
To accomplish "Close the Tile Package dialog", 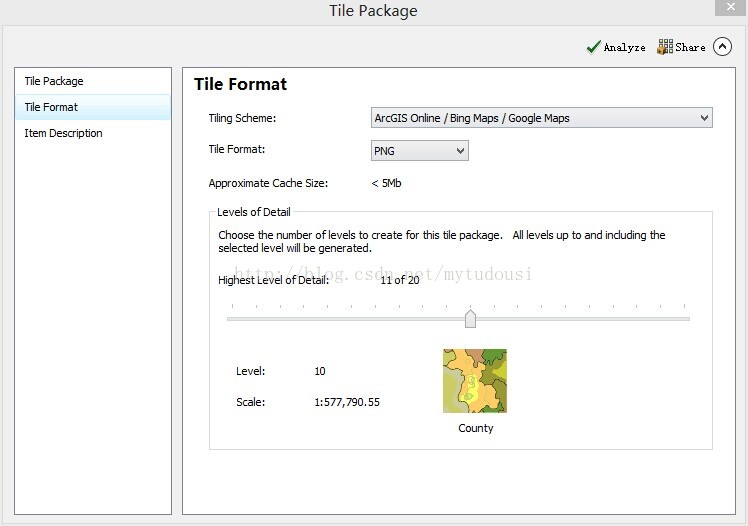I will (x=730, y=7).
